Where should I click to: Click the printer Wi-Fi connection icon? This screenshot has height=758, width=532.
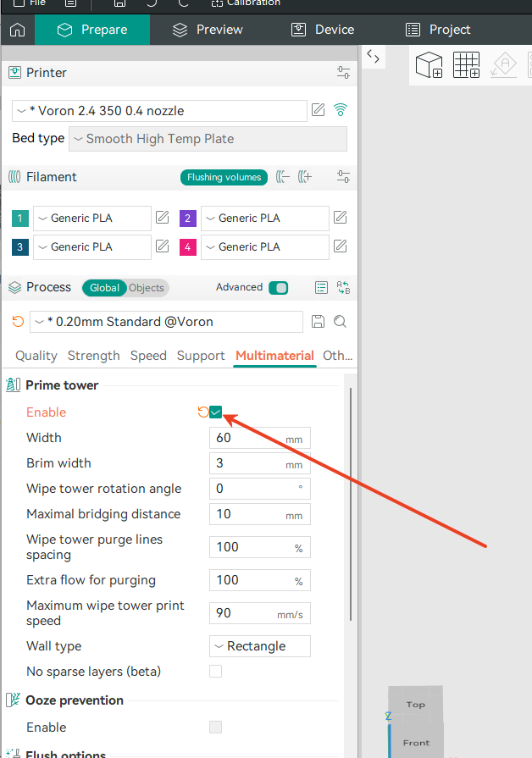341,110
